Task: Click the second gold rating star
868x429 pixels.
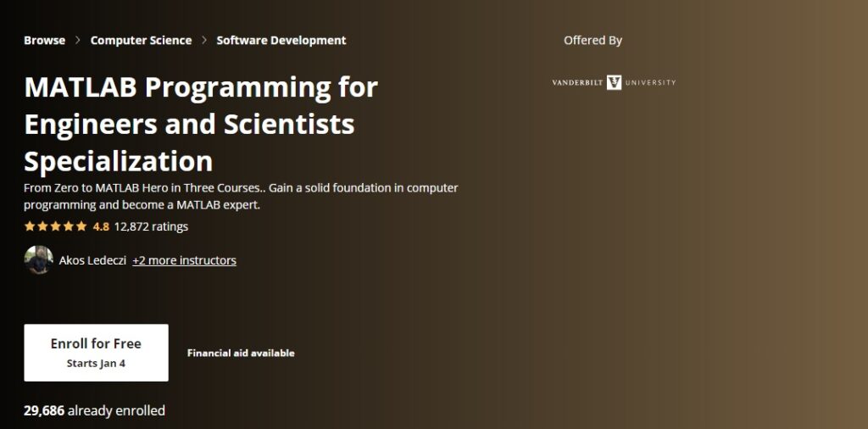Action: [x=42, y=226]
